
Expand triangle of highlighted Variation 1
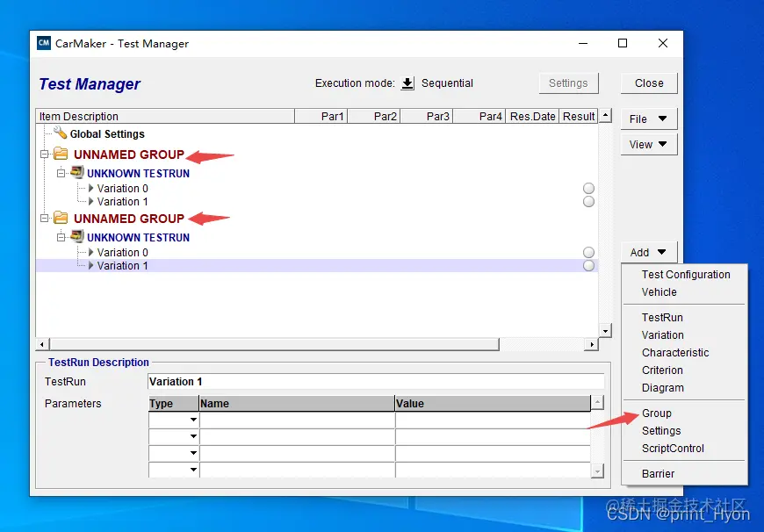tap(90, 265)
